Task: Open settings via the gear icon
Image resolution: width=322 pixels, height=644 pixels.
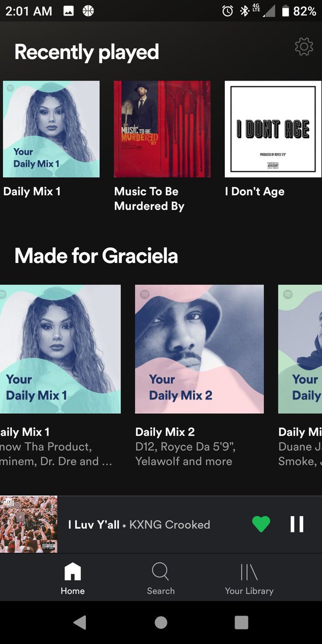Action: (304, 47)
